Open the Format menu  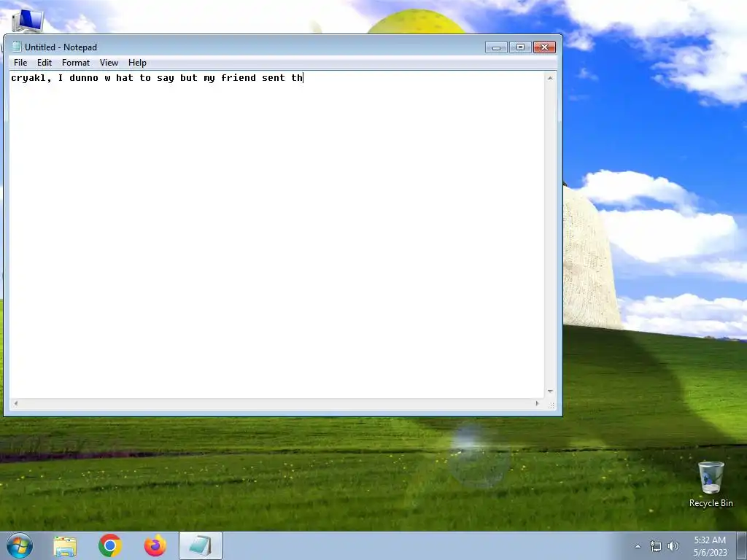click(x=76, y=63)
